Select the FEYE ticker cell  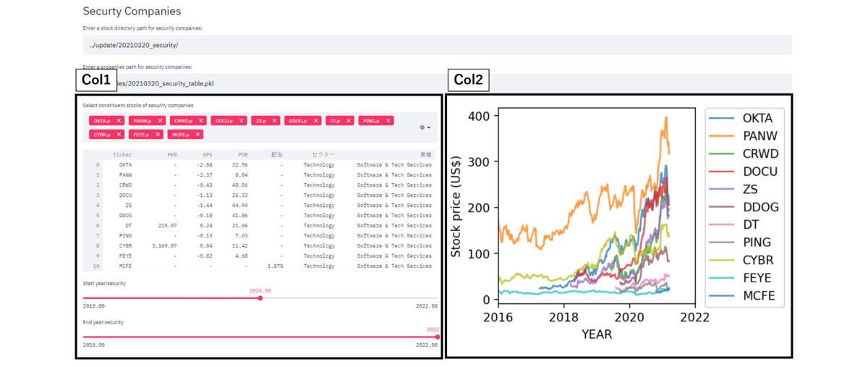[x=125, y=256]
